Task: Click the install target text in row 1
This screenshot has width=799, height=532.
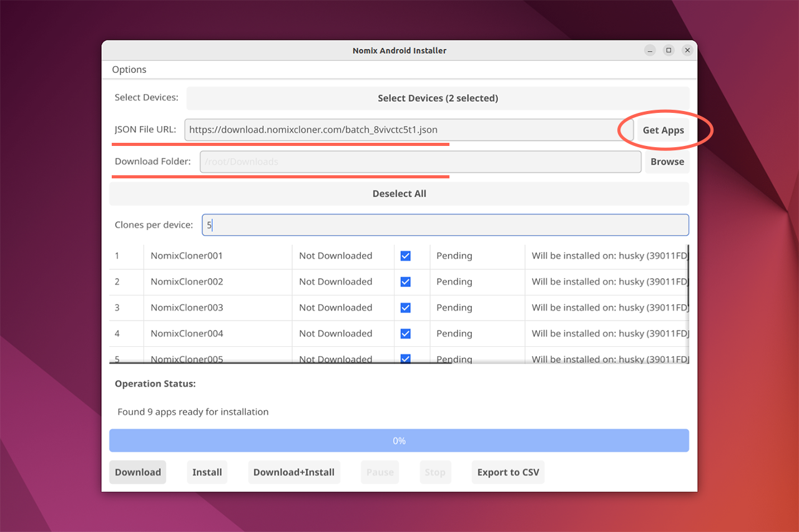Action: coord(610,256)
